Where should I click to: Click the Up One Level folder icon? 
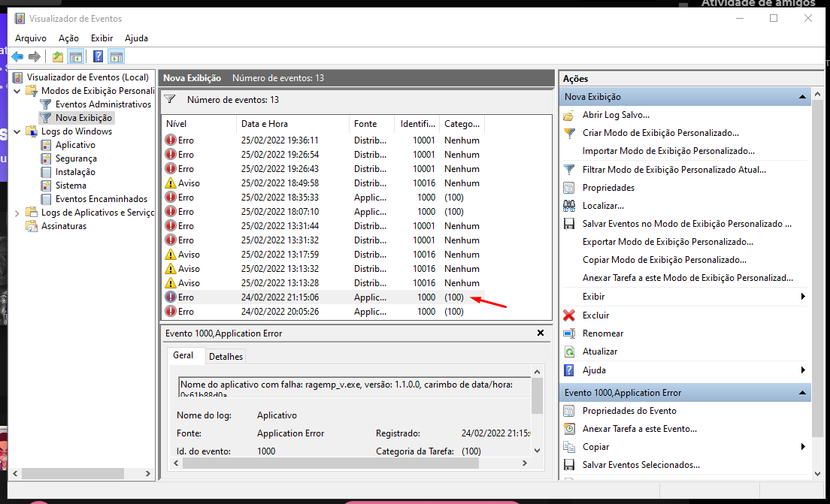pos(58,56)
